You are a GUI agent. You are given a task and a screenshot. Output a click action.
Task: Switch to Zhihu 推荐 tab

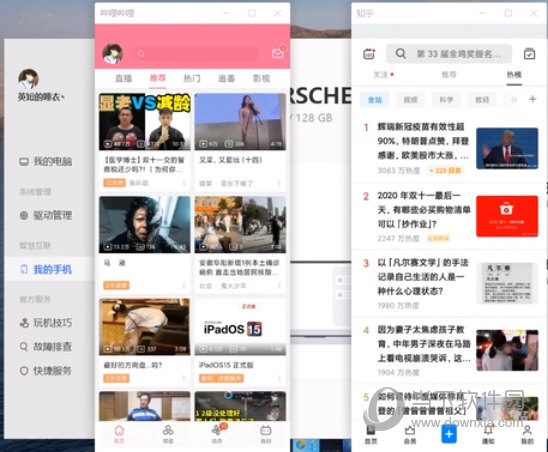click(449, 75)
